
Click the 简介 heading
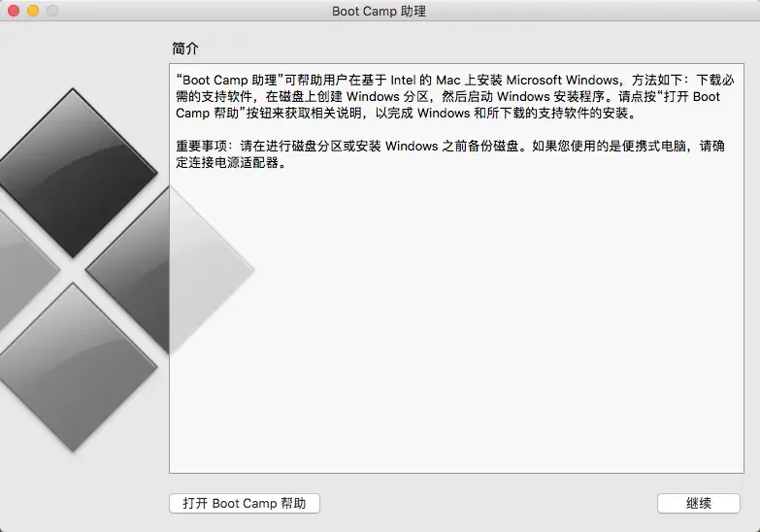point(185,49)
